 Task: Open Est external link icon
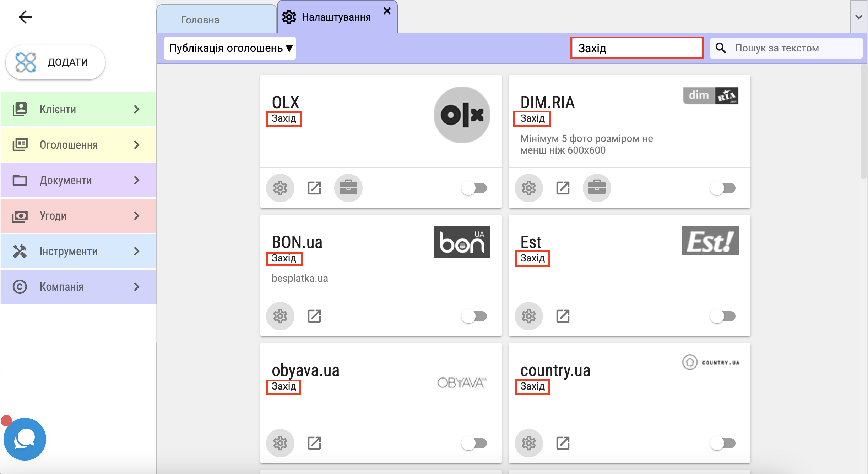point(563,316)
